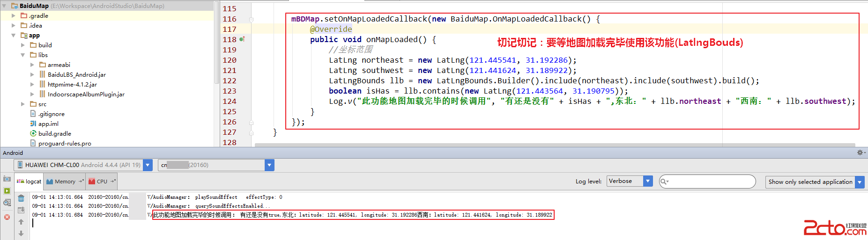Select build.gradle in the project tree
This screenshot has width=868, height=240.
(x=54, y=133)
